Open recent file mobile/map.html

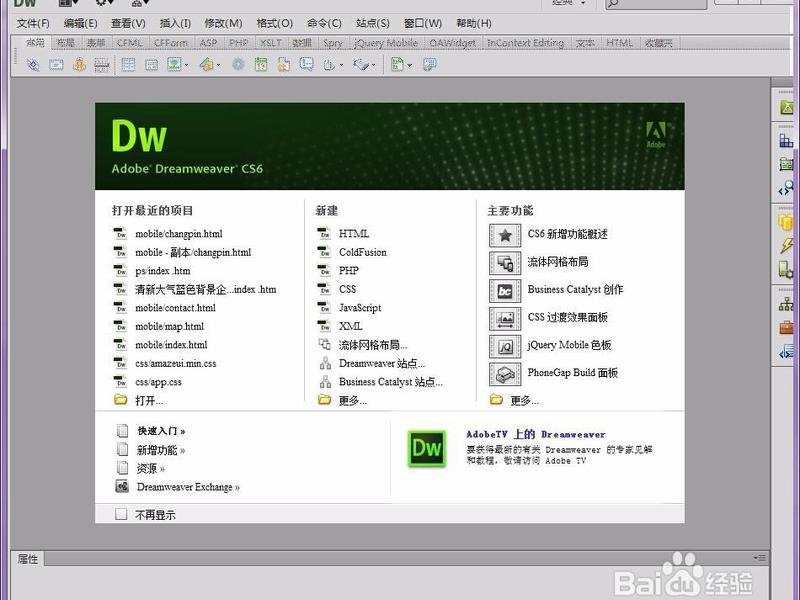tap(169, 326)
